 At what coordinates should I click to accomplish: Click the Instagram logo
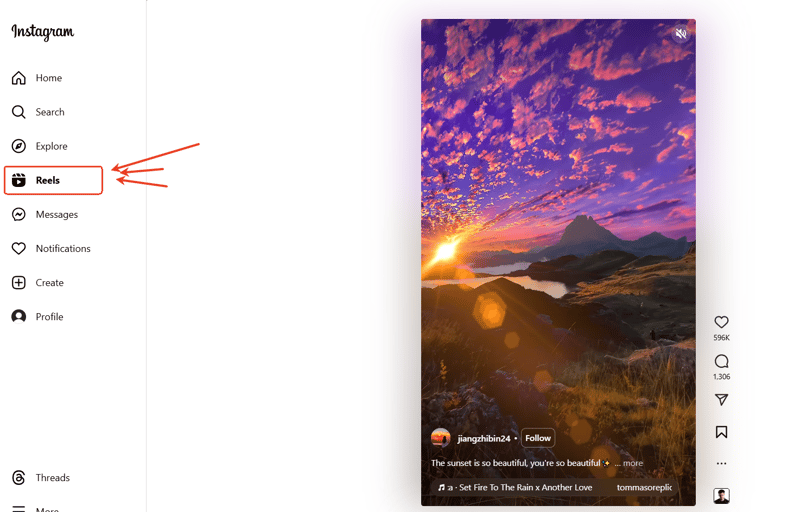43,32
